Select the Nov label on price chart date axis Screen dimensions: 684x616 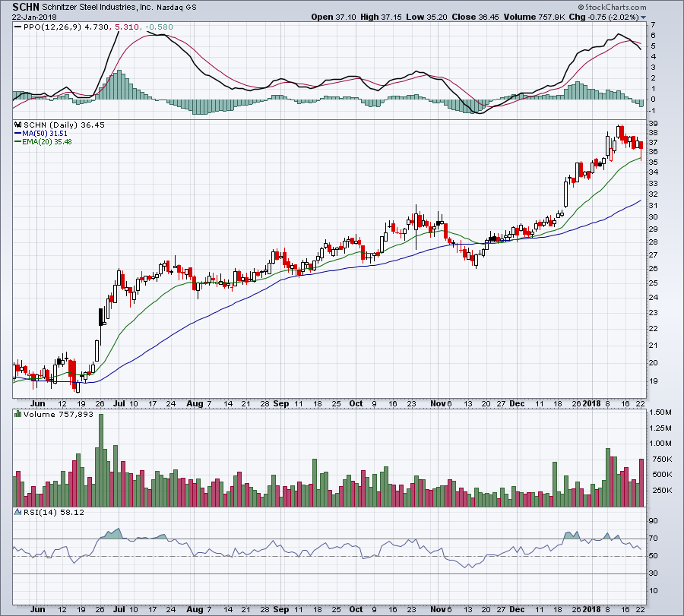click(x=438, y=403)
